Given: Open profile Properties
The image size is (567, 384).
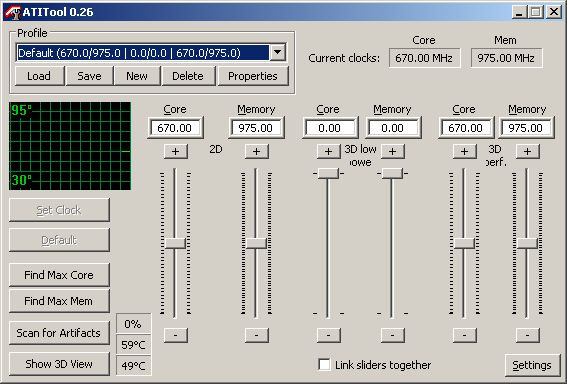Looking at the screenshot, I should [253, 76].
